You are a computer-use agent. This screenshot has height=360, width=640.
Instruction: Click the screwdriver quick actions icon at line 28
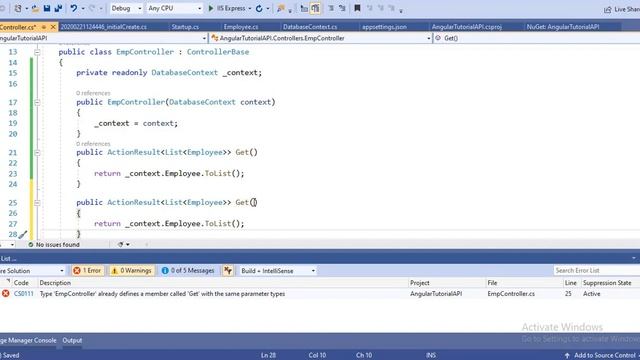click(x=23, y=234)
